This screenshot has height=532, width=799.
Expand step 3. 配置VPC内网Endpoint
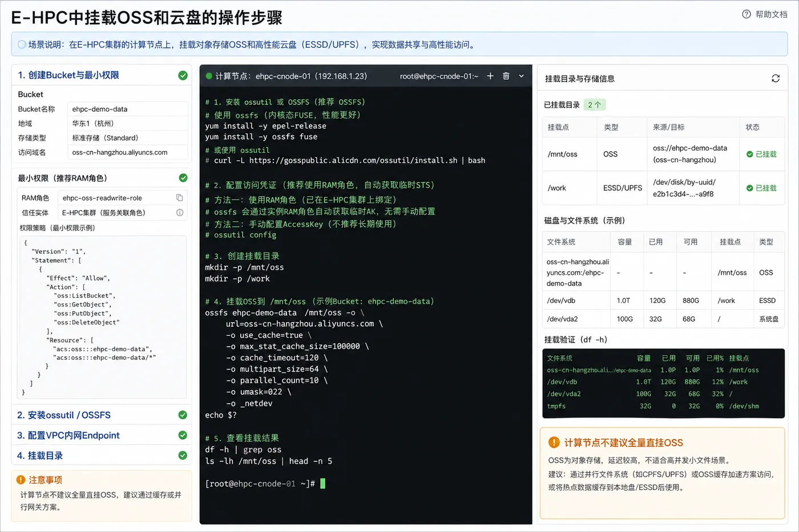coord(102,435)
